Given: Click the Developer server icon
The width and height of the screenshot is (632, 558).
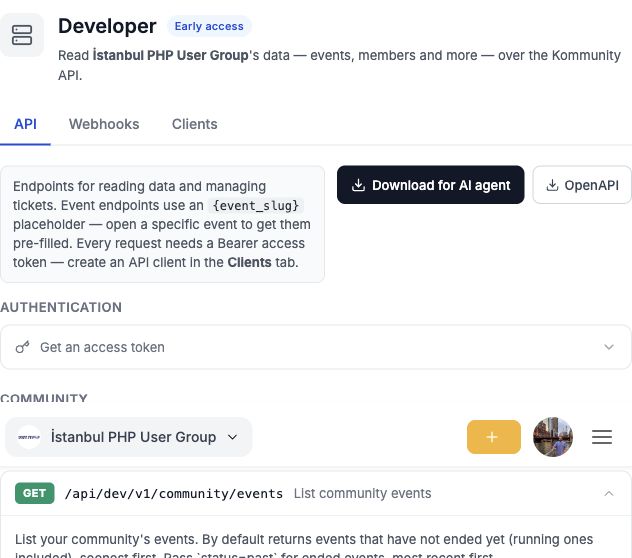Looking at the screenshot, I should (x=22, y=35).
